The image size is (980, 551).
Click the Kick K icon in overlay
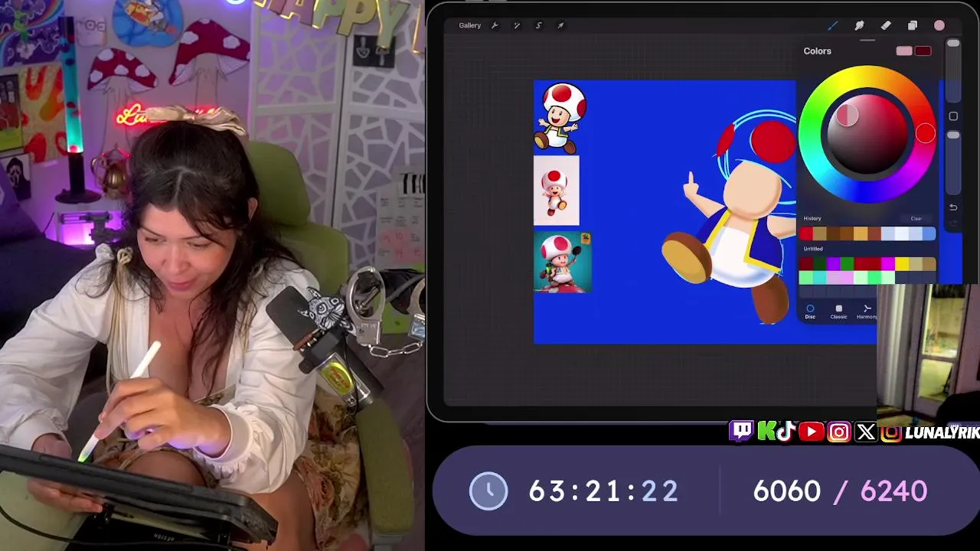tap(766, 432)
